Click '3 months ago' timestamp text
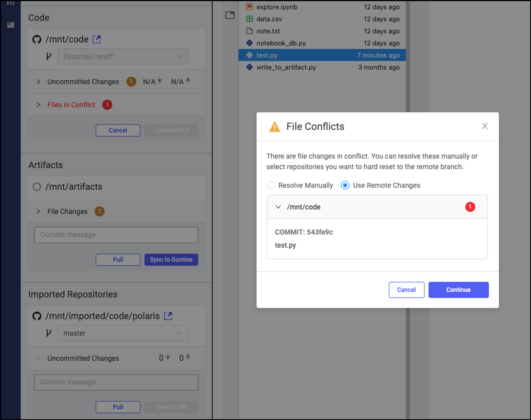531x420 pixels. pyautogui.click(x=379, y=67)
